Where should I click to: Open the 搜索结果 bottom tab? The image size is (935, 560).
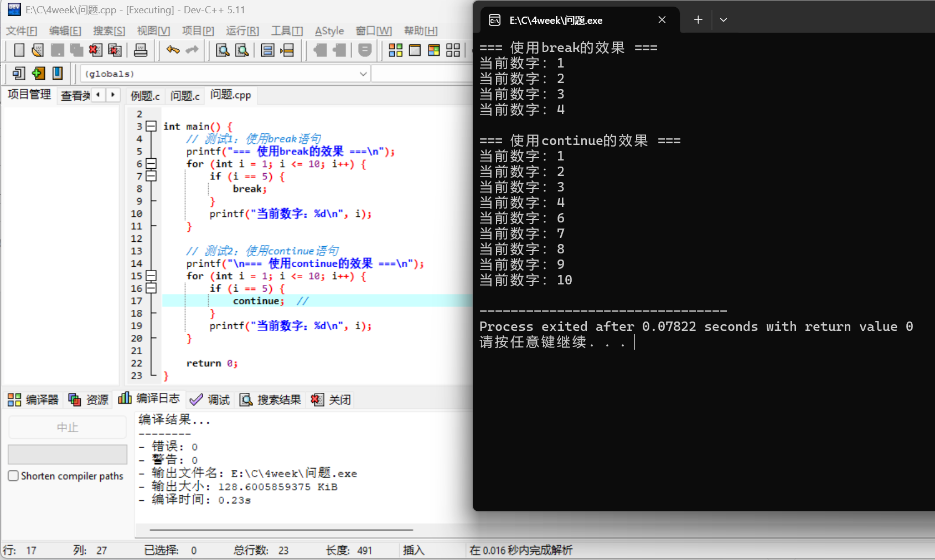coord(271,400)
